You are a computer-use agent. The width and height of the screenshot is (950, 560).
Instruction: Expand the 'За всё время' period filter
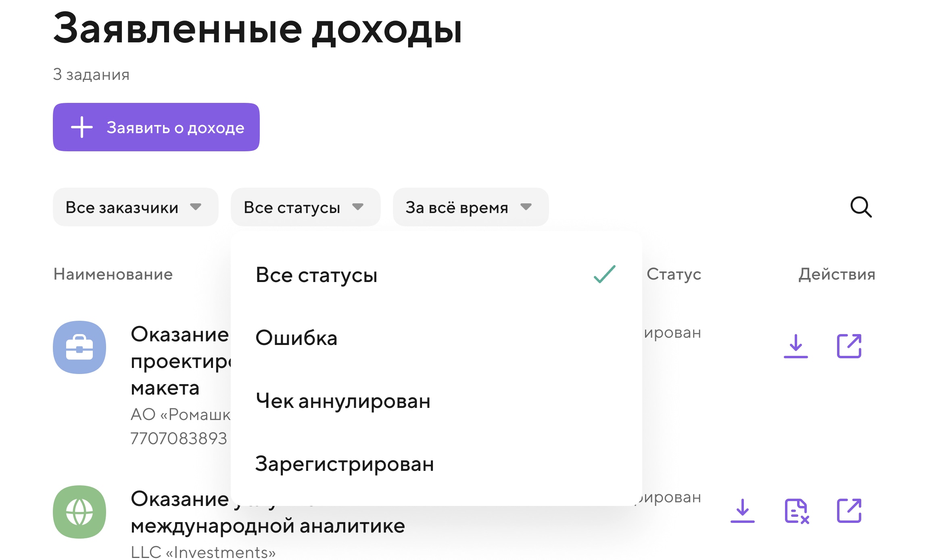tap(470, 207)
